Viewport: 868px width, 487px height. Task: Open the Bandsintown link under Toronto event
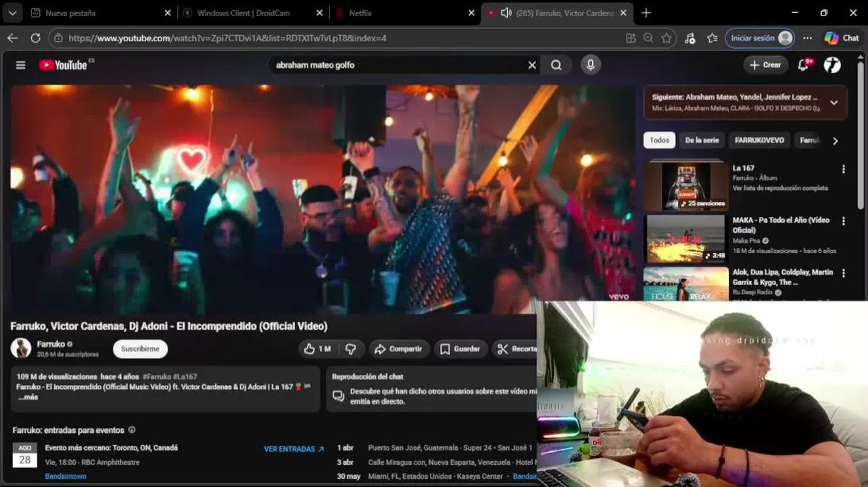66,477
